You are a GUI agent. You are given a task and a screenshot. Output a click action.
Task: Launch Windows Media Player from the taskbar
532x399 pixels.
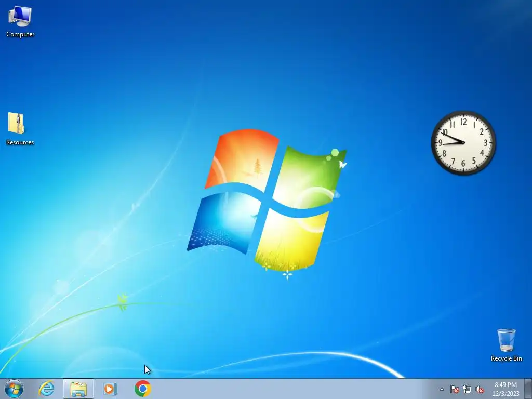point(110,389)
